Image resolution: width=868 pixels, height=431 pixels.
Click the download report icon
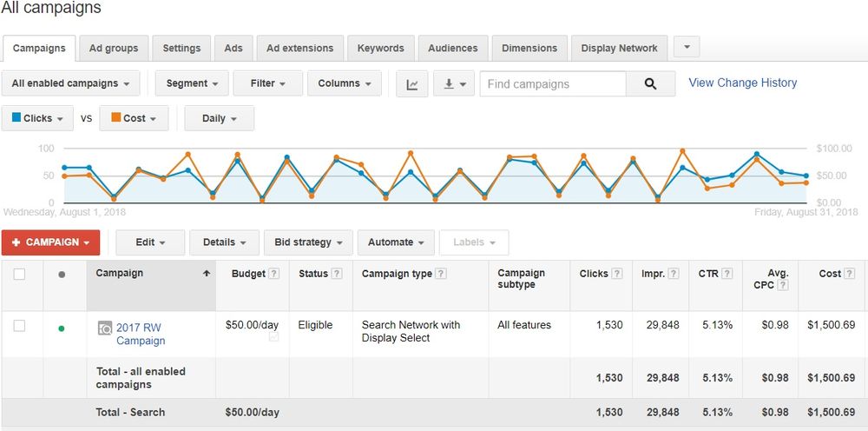pos(454,84)
